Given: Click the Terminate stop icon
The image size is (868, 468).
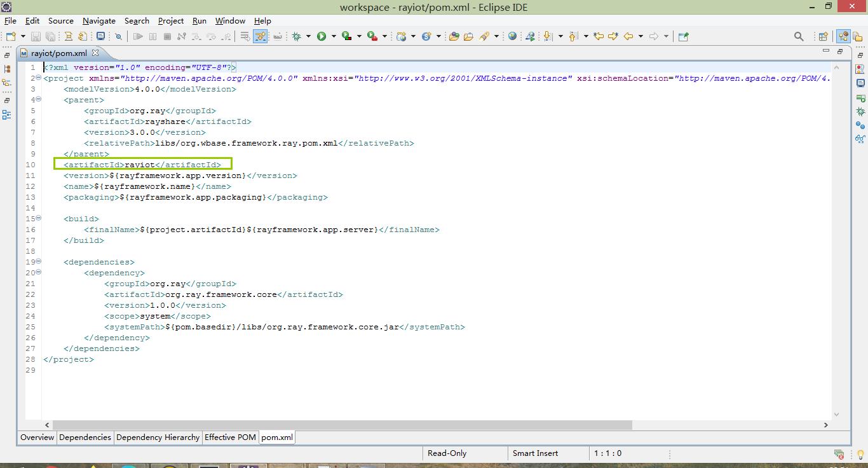Looking at the screenshot, I should (x=167, y=36).
